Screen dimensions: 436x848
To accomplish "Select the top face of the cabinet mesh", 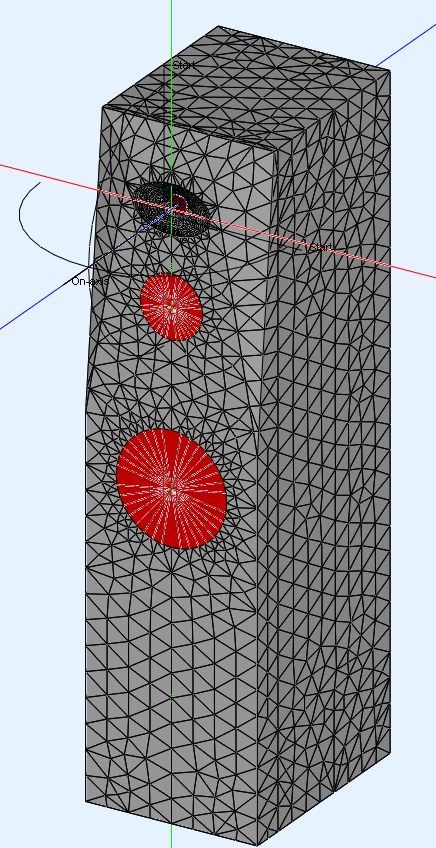I will coord(246,88).
